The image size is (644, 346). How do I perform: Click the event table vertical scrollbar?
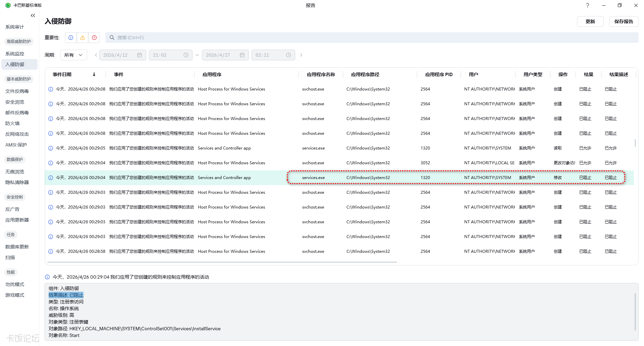click(635, 143)
